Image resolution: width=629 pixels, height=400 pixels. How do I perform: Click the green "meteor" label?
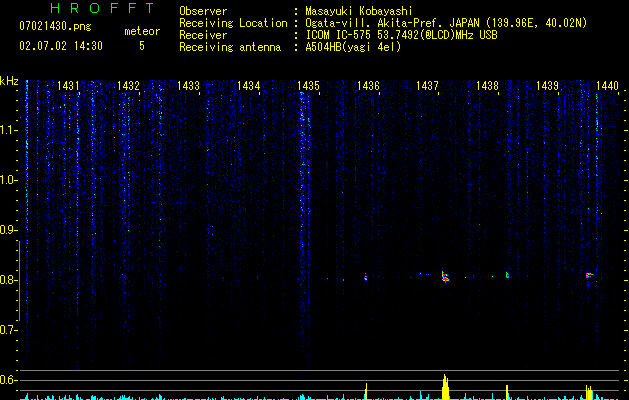tap(142, 31)
